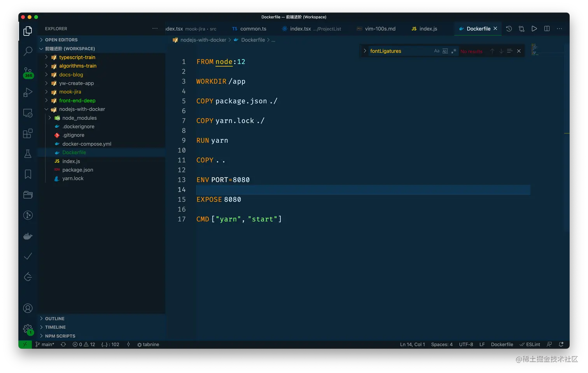This screenshot has width=588, height=373.
Task: Click open changes compare icon
Action: click(x=521, y=29)
